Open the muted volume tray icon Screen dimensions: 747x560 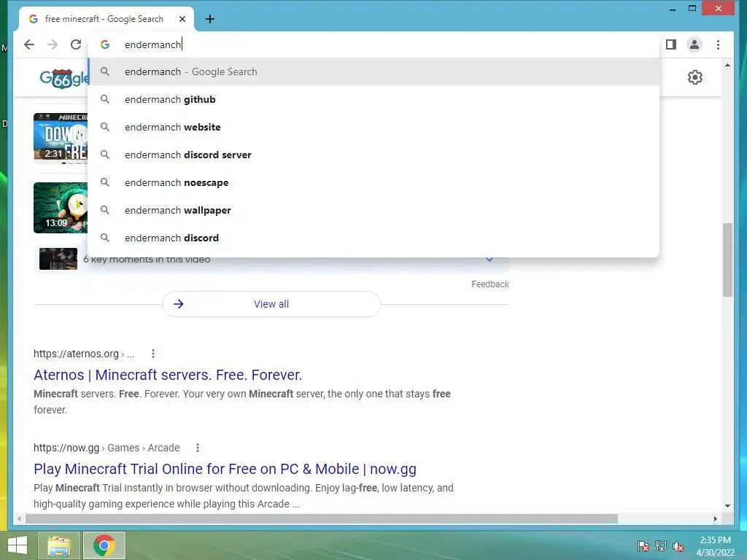click(x=678, y=546)
